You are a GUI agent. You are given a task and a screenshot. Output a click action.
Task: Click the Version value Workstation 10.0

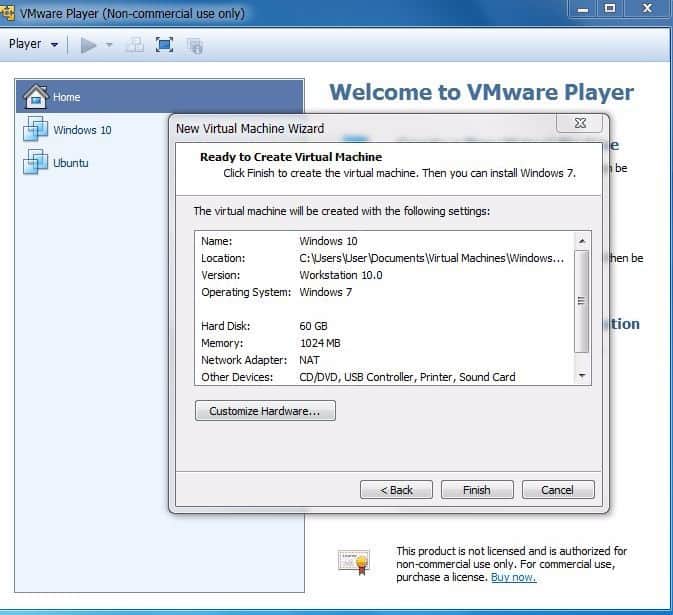[341, 275]
